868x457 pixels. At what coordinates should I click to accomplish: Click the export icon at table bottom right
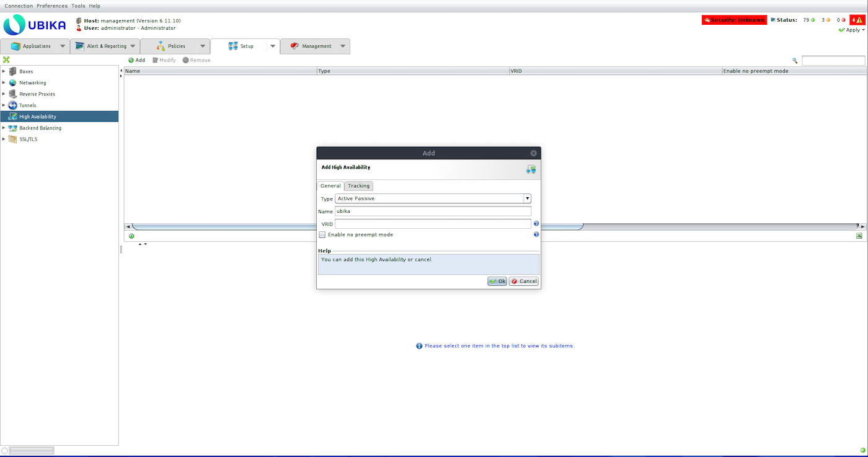[859, 236]
